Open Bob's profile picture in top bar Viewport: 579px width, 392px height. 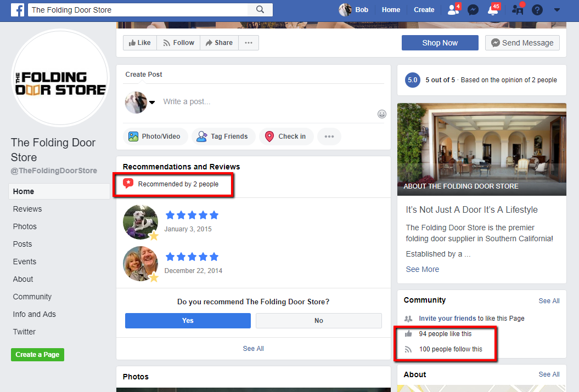pos(345,10)
